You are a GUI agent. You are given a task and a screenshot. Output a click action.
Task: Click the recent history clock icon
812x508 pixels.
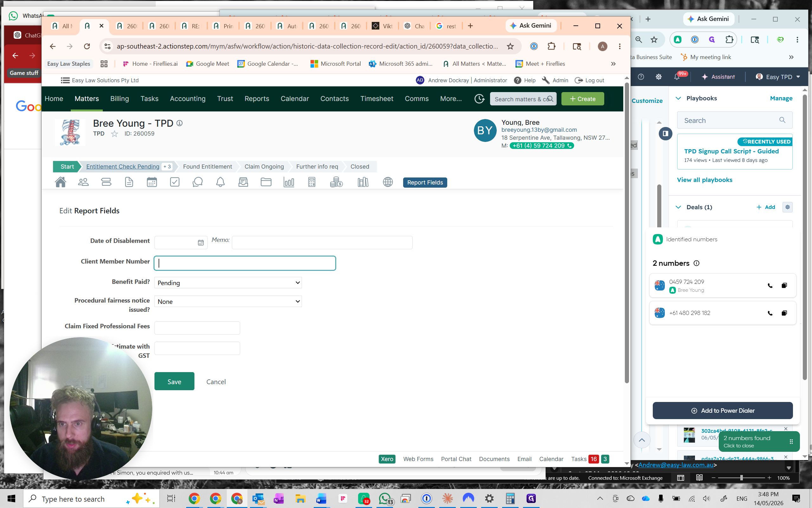coord(479,99)
